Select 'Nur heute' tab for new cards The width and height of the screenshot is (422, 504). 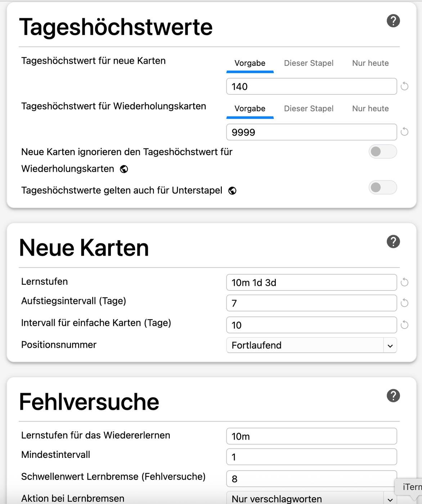(x=371, y=63)
